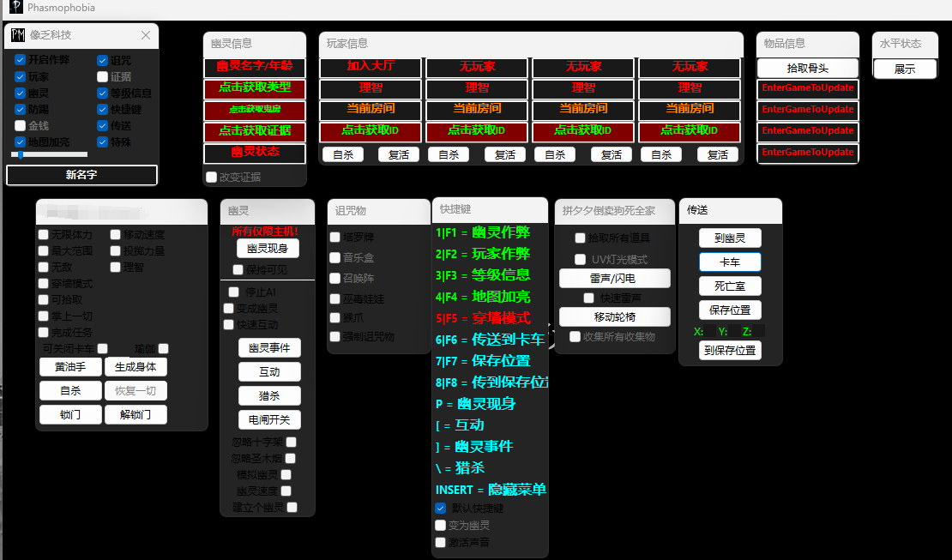Viewport: 952px width, 560px height.
Task: Toggle the 地图加亮 checkbox
Action: point(20,142)
